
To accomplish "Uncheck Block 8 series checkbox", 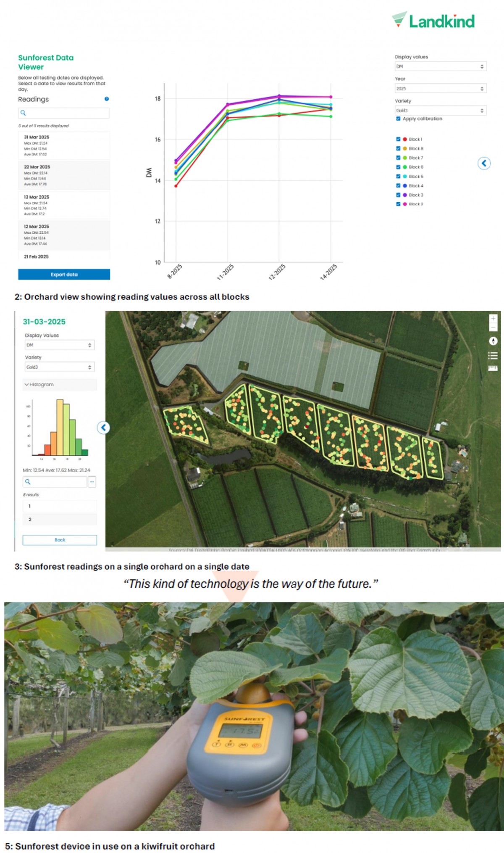I will coord(398,148).
